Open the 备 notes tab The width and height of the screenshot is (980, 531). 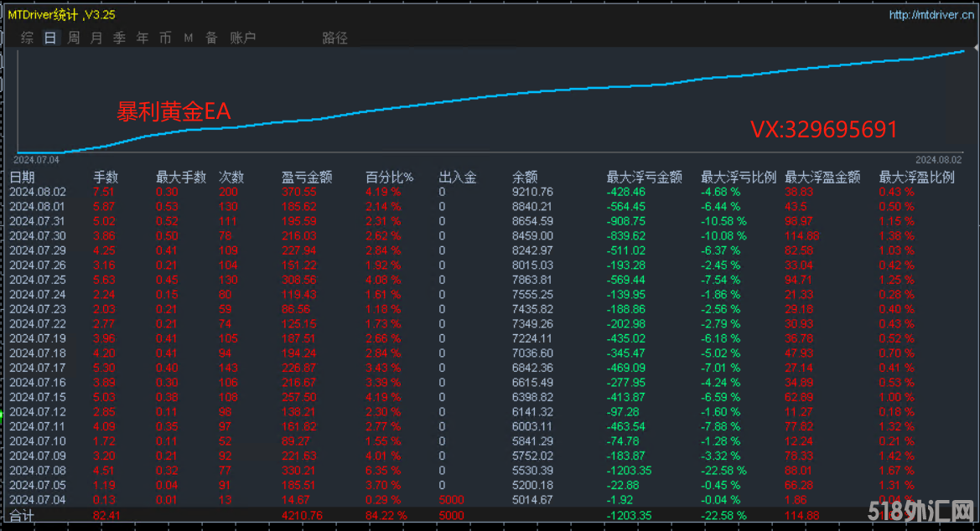point(212,38)
